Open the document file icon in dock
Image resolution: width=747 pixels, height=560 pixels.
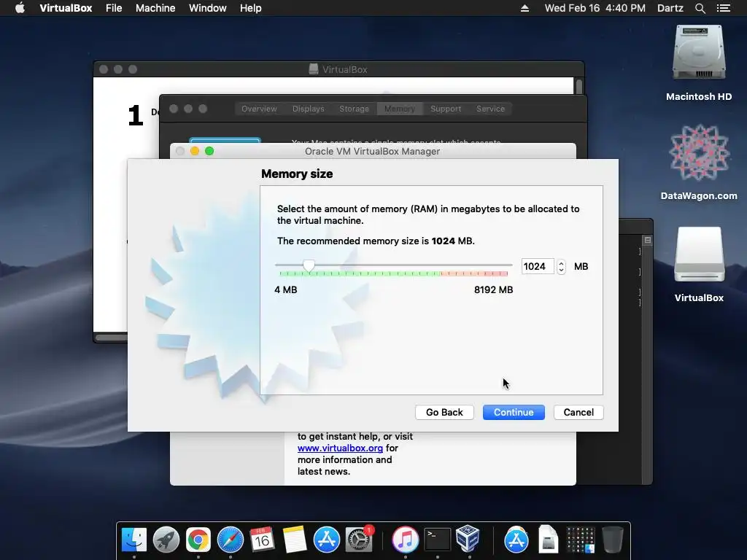(549, 540)
